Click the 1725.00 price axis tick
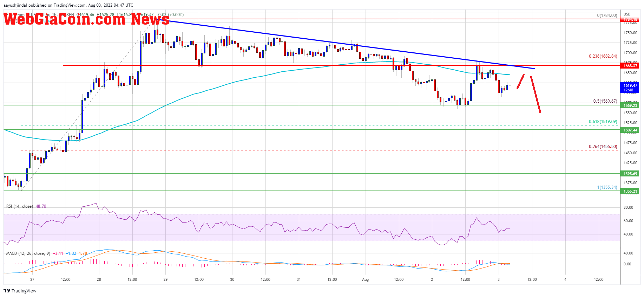The height and width of the screenshot is (297, 644). [630, 43]
